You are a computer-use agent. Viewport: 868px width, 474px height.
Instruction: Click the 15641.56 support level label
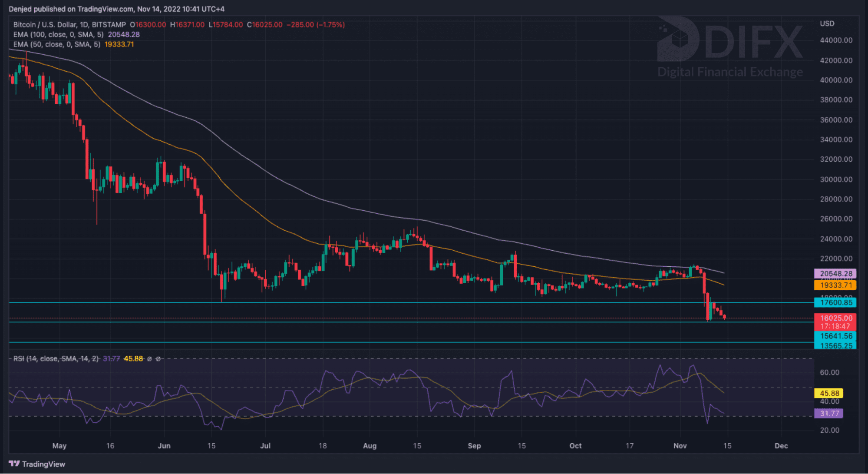pyautogui.click(x=835, y=336)
